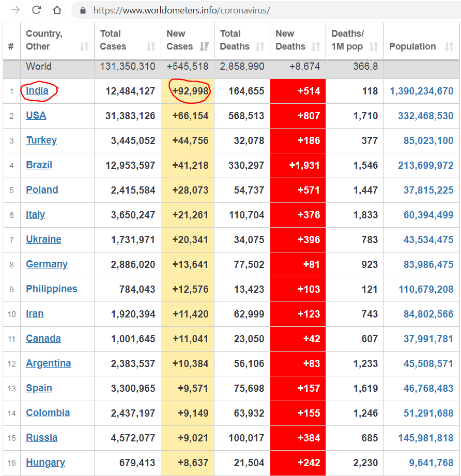Open the Russia country link
Screen dimensions: 461x476
coord(42,438)
